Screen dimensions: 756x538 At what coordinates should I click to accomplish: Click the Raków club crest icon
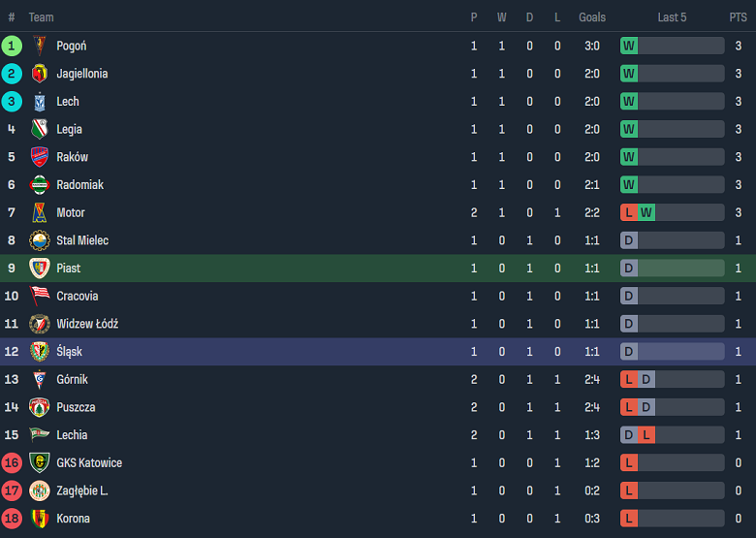click(x=40, y=157)
